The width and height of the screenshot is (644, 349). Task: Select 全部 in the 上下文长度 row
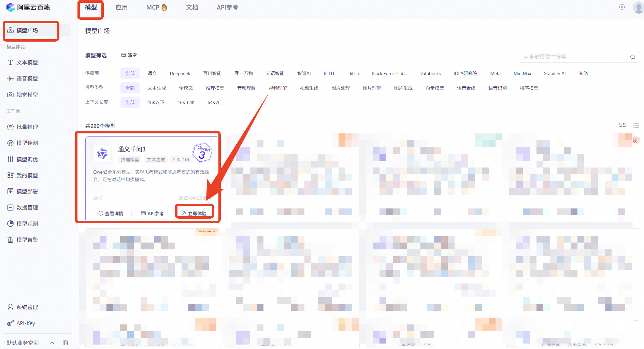tap(130, 102)
